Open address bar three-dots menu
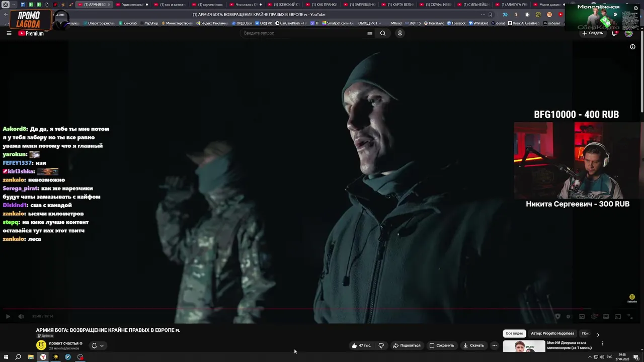The width and height of the screenshot is (644, 362). (483, 15)
